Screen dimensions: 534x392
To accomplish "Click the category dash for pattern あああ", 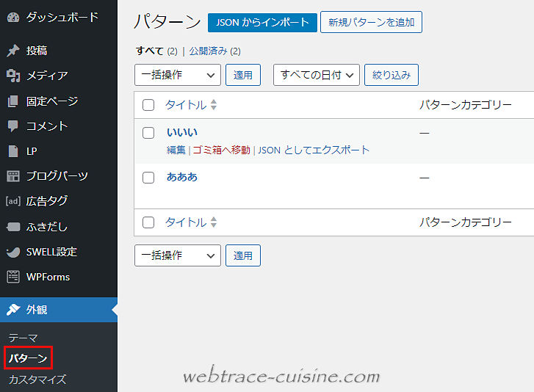I will (425, 178).
